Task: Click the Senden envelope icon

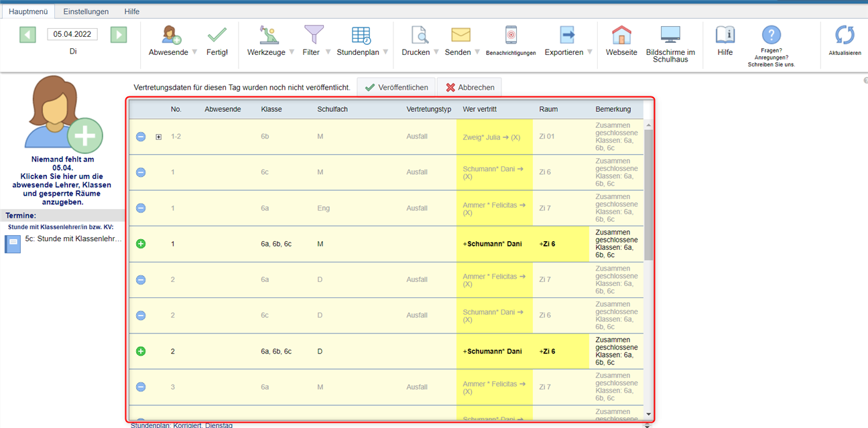Action: click(460, 35)
